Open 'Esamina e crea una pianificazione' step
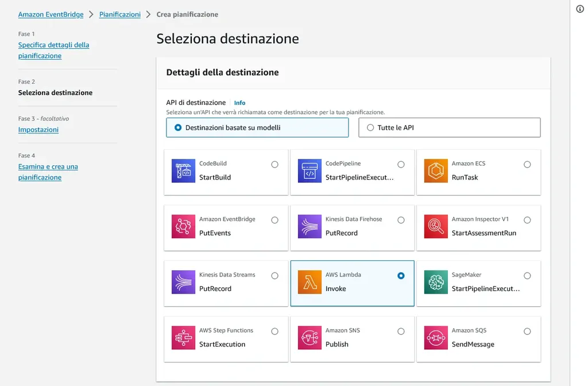Image resolution: width=588 pixels, height=386 pixels. (x=48, y=172)
